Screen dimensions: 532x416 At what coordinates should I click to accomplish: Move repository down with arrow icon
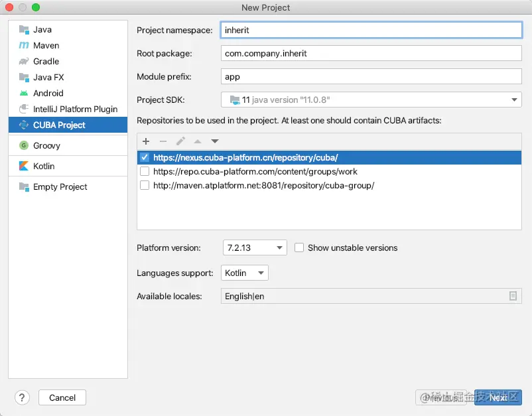pyautogui.click(x=215, y=141)
